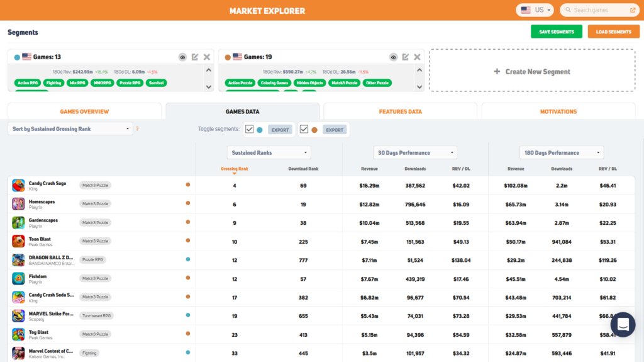Open the 30 Days Performance dropdown
This screenshot has height=362, width=644.
[x=415, y=152]
